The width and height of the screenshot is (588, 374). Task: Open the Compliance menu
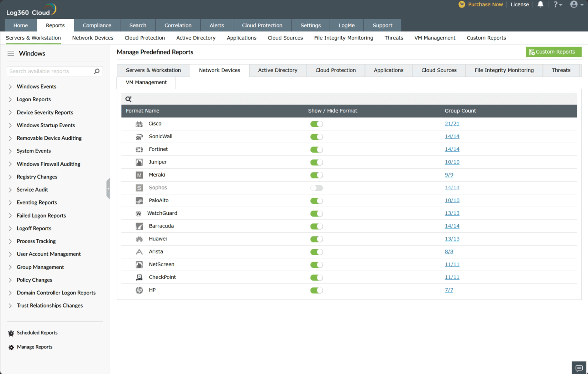[97, 25]
